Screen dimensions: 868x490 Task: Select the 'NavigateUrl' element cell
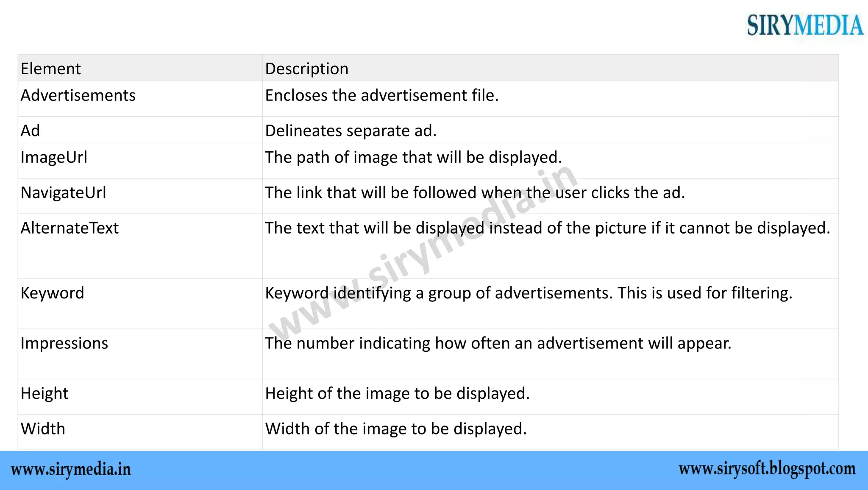(140, 196)
